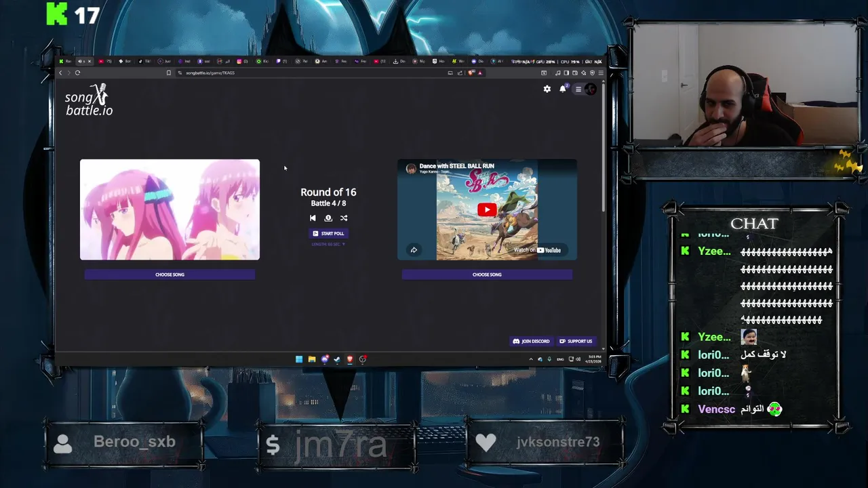Go back to previous battle icon
Image resolution: width=868 pixels, height=488 pixels.
[313, 218]
